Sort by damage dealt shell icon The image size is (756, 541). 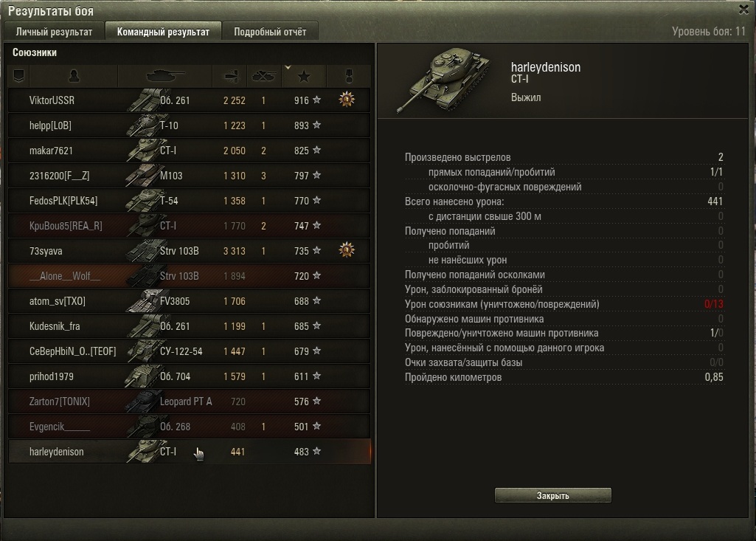(229, 76)
